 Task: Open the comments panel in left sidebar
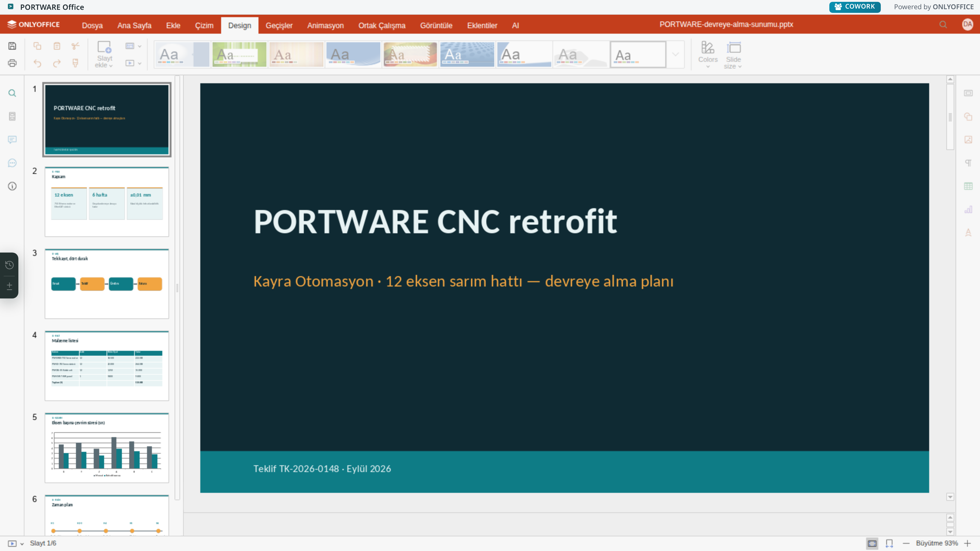click(x=12, y=140)
